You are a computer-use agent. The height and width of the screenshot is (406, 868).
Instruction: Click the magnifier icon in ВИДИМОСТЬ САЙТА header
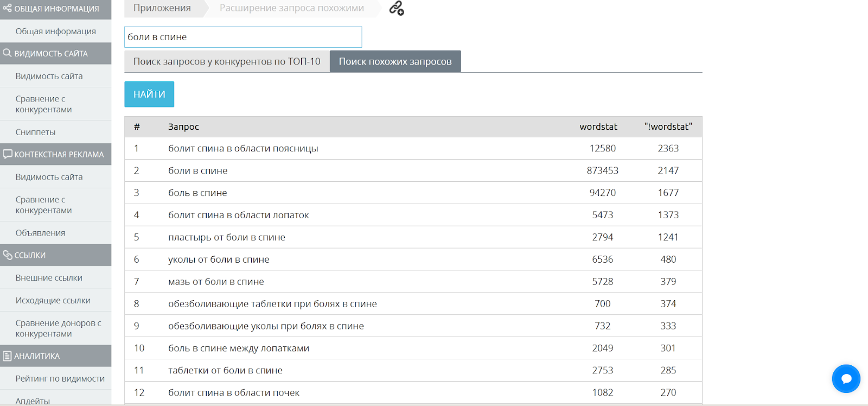(x=7, y=53)
